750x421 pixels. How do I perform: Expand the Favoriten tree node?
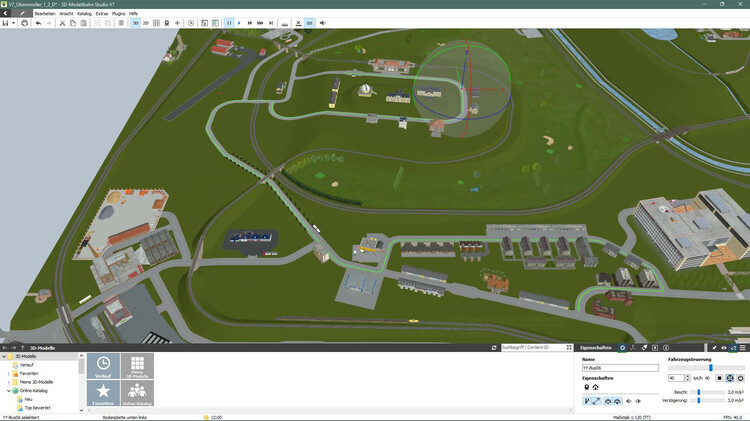click(x=9, y=373)
